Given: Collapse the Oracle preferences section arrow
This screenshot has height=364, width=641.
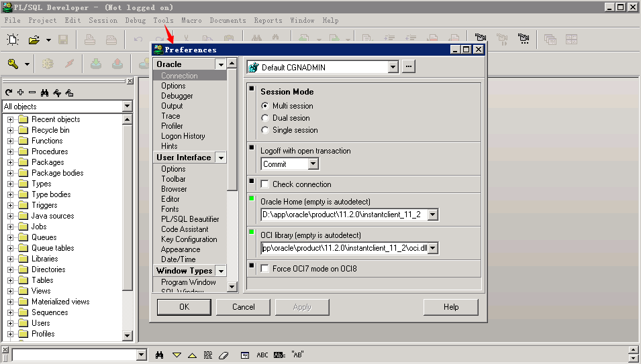Looking at the screenshot, I should tap(221, 64).
